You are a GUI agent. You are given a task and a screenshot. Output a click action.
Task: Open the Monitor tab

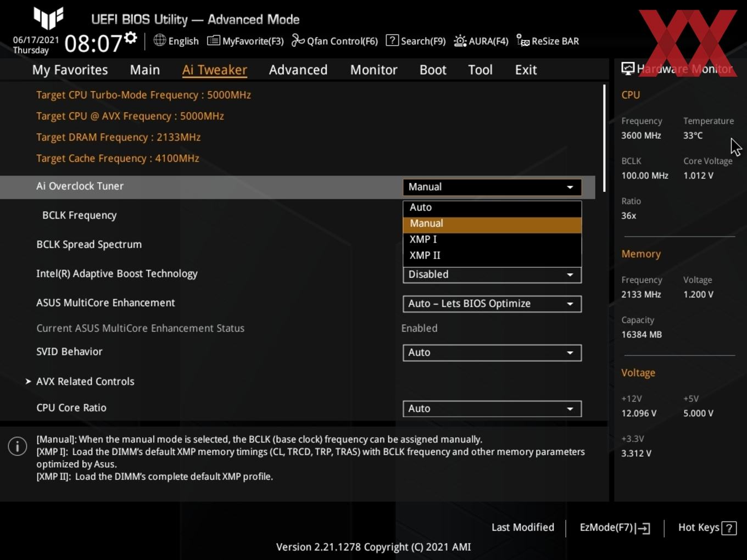point(374,70)
